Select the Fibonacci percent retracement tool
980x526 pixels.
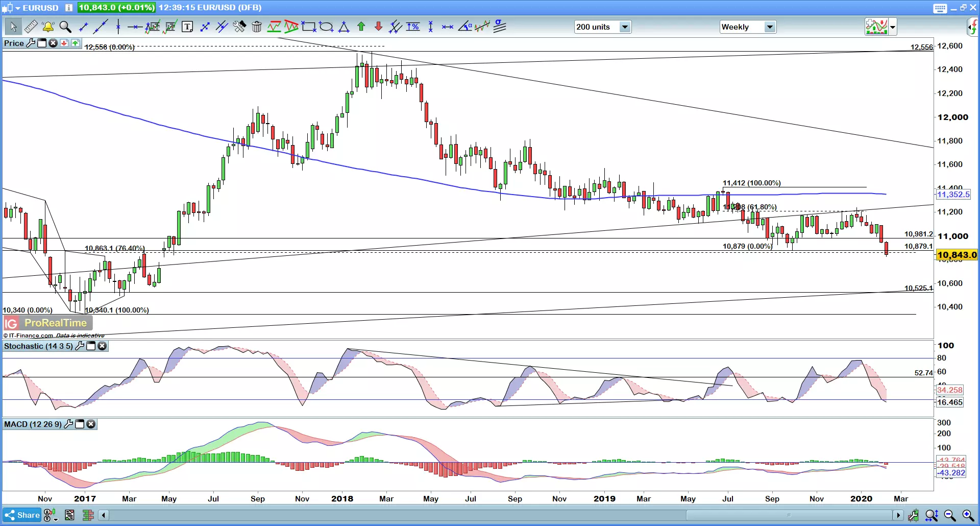pyautogui.click(x=413, y=27)
